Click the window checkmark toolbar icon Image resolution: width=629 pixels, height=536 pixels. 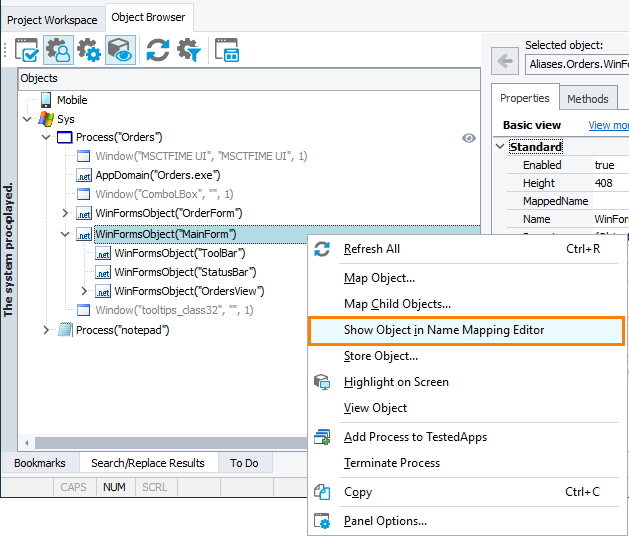pos(27,50)
